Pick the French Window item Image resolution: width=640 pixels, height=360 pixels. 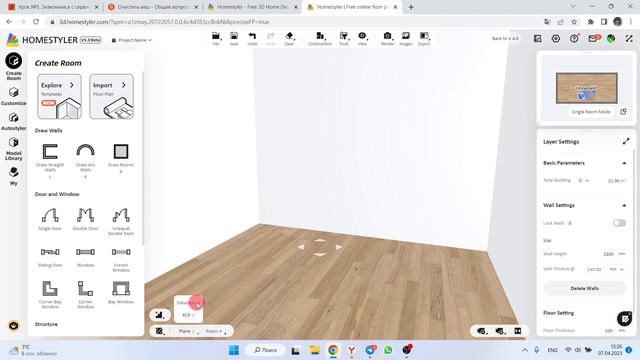click(121, 260)
